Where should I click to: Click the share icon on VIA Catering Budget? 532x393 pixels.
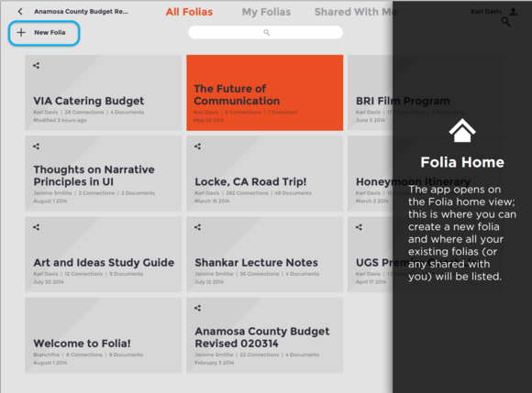tap(37, 65)
